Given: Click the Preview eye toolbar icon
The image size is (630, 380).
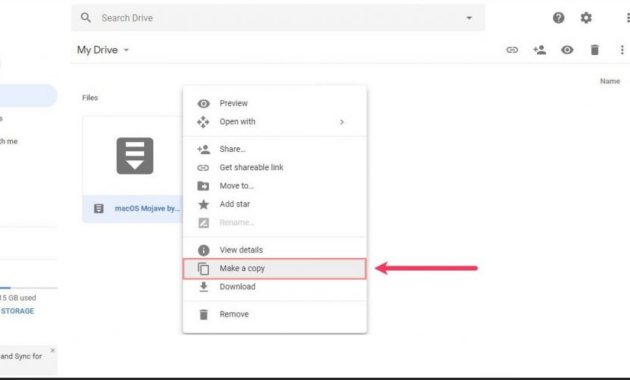Looking at the screenshot, I should click(567, 50).
